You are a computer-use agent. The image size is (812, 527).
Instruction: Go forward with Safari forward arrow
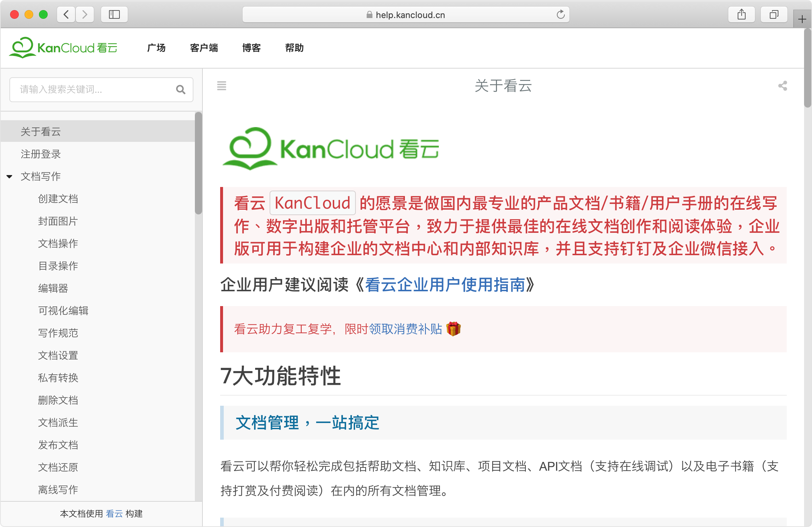85,14
